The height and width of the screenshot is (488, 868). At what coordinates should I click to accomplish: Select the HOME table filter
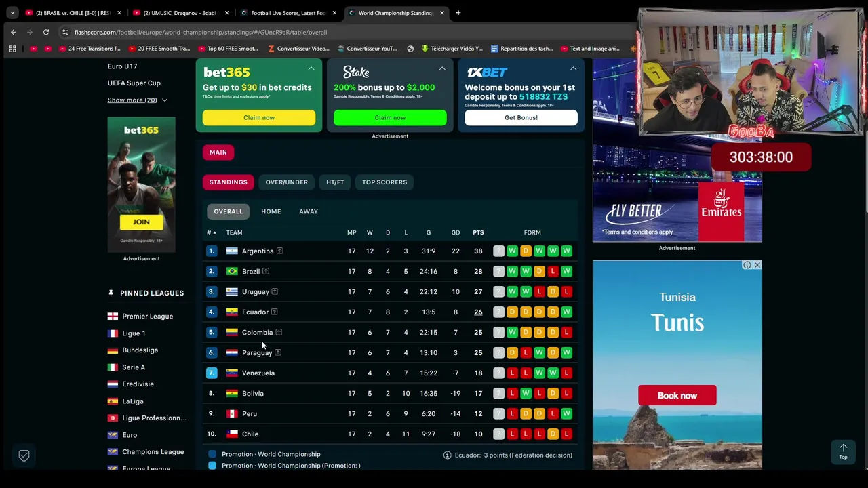271,211
